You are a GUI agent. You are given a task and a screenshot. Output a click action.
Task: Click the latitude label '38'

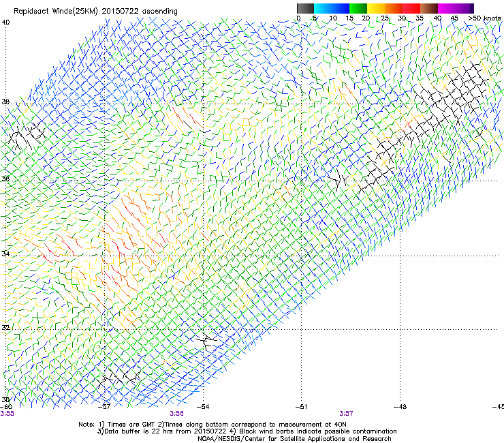5,102
